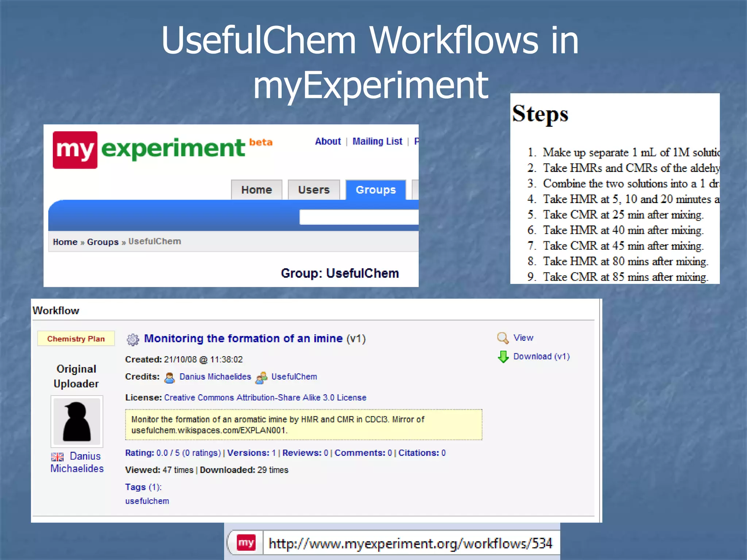Click the Download (v1) link
747x560 pixels.
(542, 357)
